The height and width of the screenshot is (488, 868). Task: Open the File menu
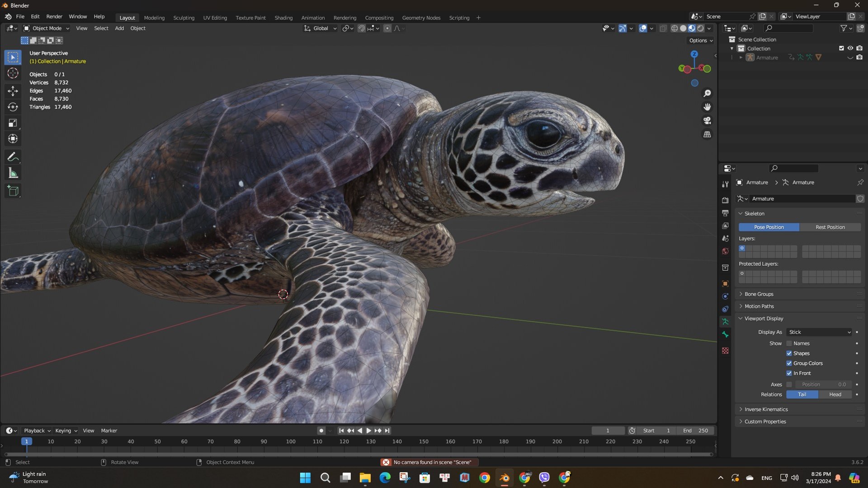tap(20, 17)
